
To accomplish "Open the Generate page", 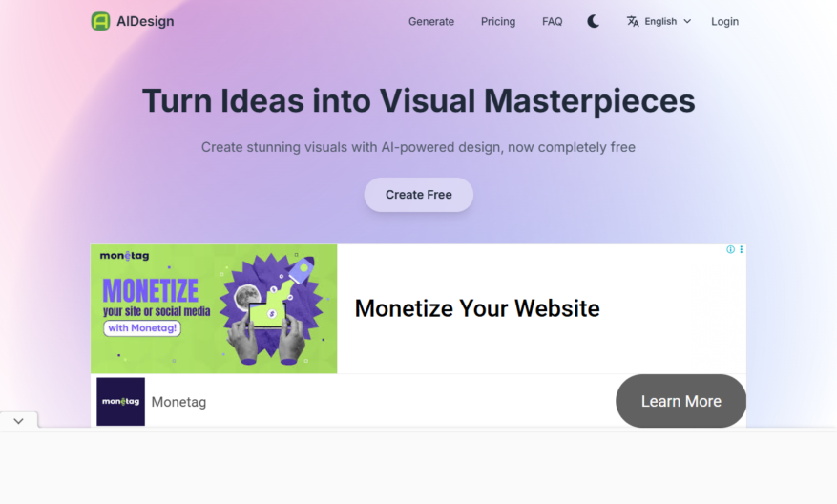I will pyautogui.click(x=431, y=21).
